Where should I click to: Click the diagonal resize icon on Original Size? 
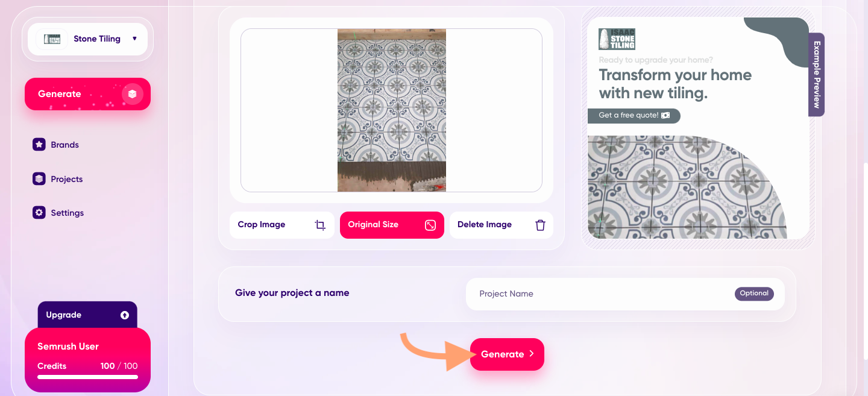pos(430,225)
